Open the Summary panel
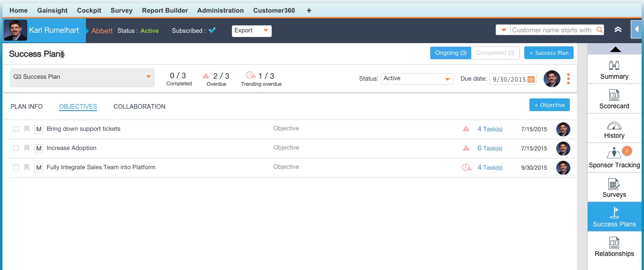644x270 pixels. point(614,69)
